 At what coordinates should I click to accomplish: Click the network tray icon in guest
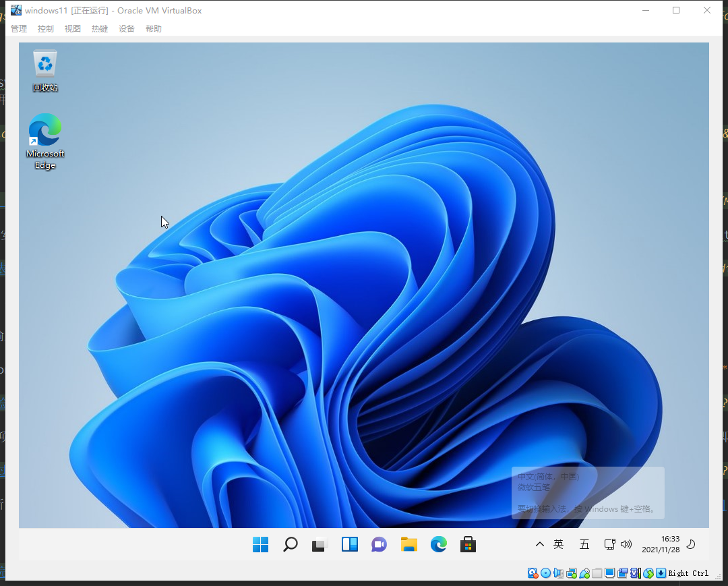[x=609, y=544]
